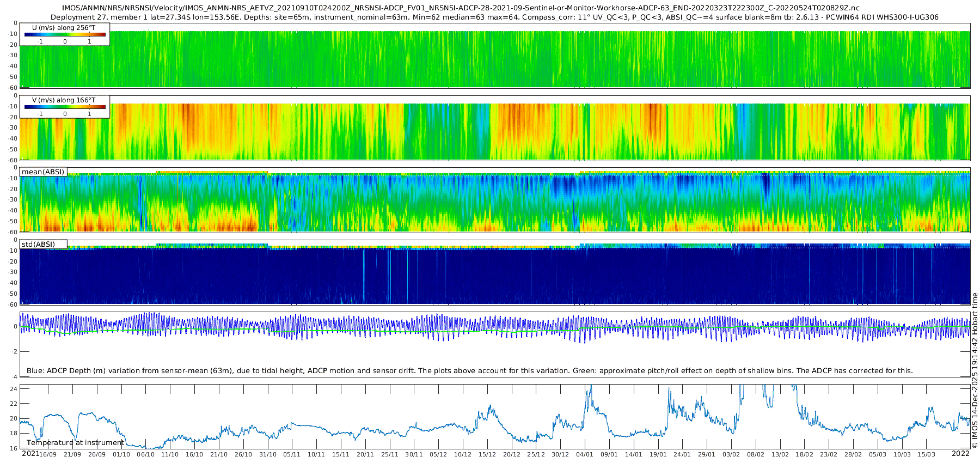Click the 2021 year label

[x=30, y=453]
